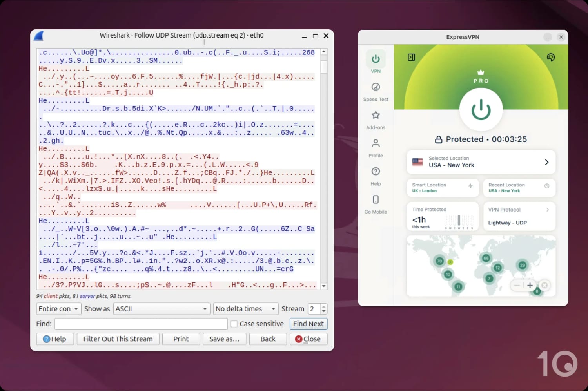Image resolution: width=588 pixels, height=391 pixels.
Task: Click the Print button
Action: [x=181, y=339]
